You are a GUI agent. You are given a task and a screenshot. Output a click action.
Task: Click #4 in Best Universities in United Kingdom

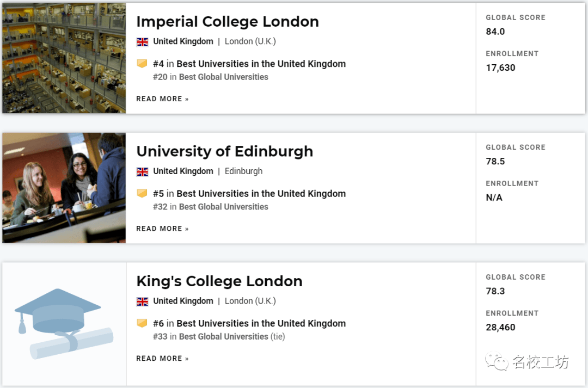(x=249, y=64)
